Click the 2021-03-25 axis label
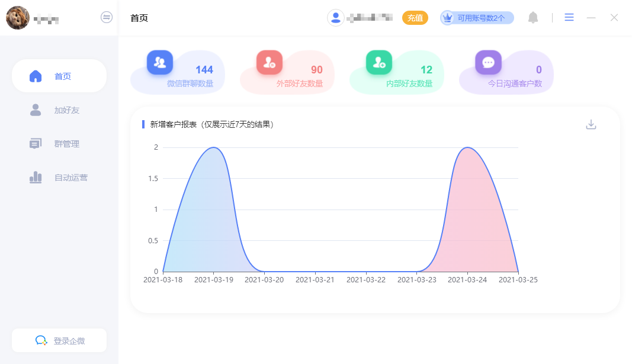The width and height of the screenshot is (632, 364). point(518,280)
